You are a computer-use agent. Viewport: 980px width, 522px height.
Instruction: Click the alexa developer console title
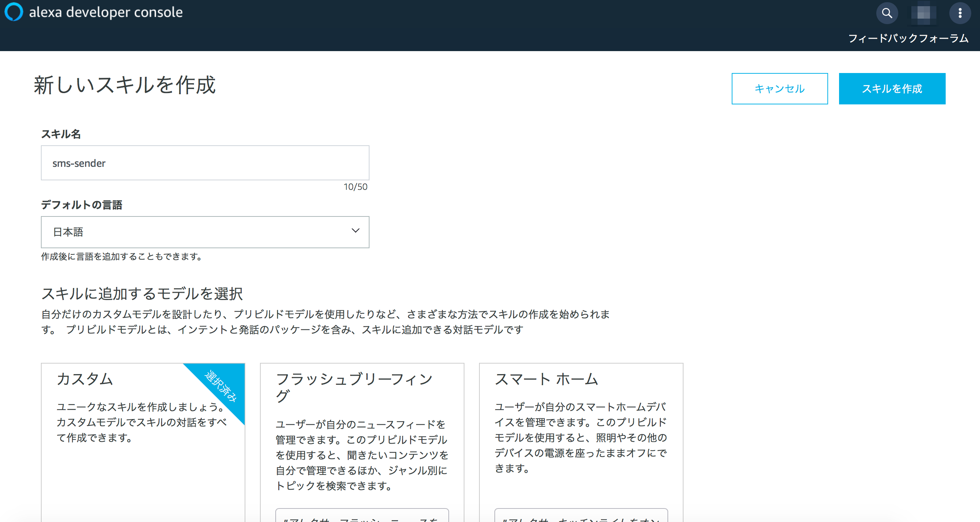(106, 12)
